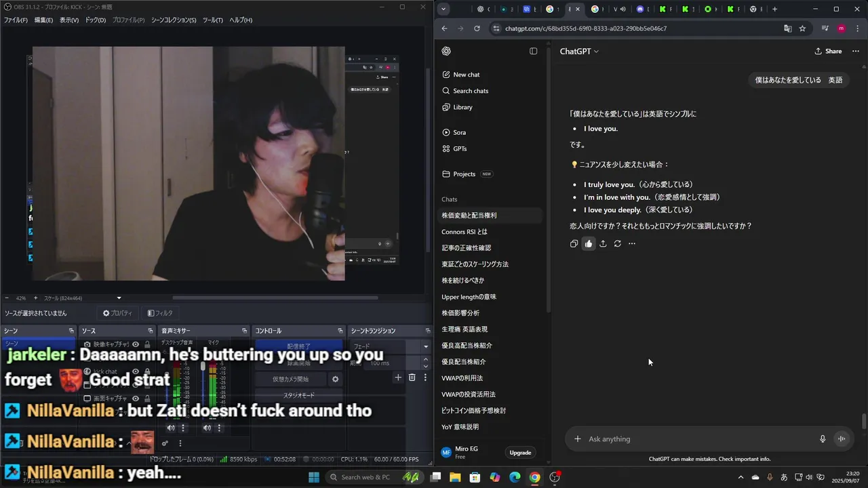
Task: Go back in Chrome
Action: click(444, 28)
